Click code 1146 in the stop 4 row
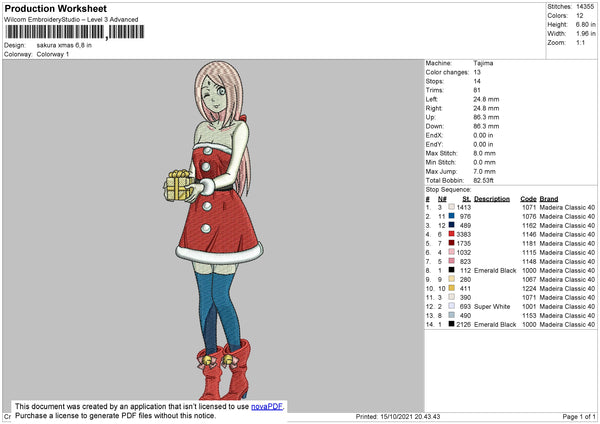Viewport: 600px width, 424px height. [529, 234]
